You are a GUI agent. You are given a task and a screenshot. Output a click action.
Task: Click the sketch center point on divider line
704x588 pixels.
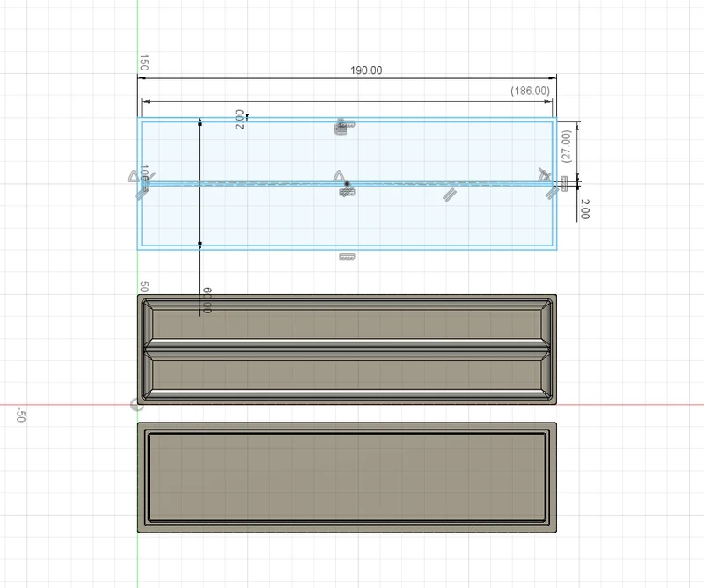pos(347,184)
